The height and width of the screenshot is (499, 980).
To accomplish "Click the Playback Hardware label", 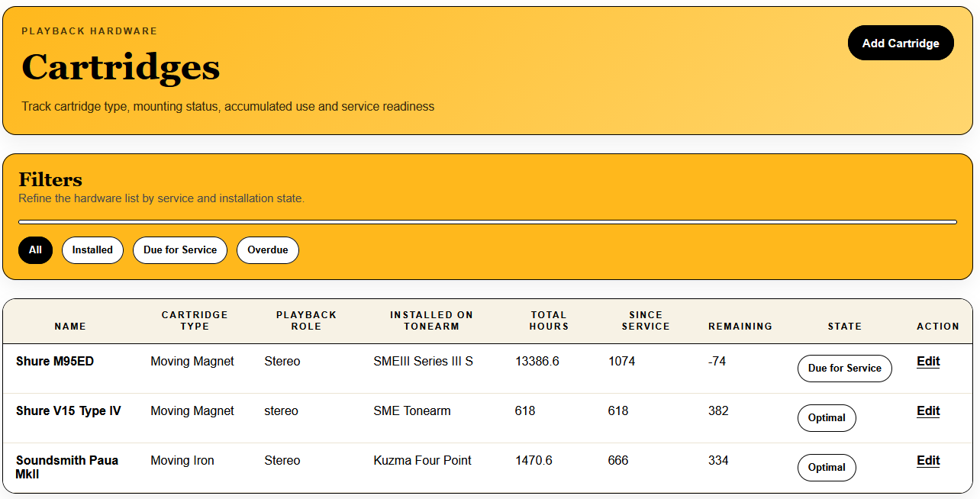I will 89,31.
